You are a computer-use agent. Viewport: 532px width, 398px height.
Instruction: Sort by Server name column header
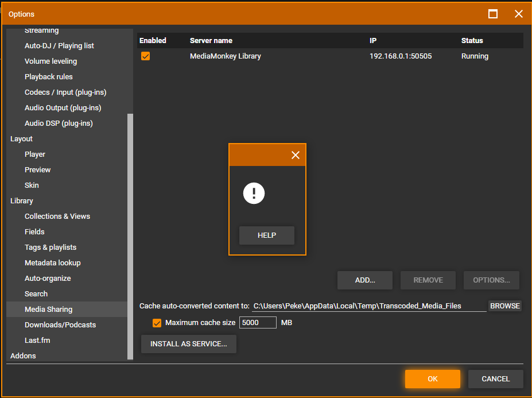tap(211, 41)
